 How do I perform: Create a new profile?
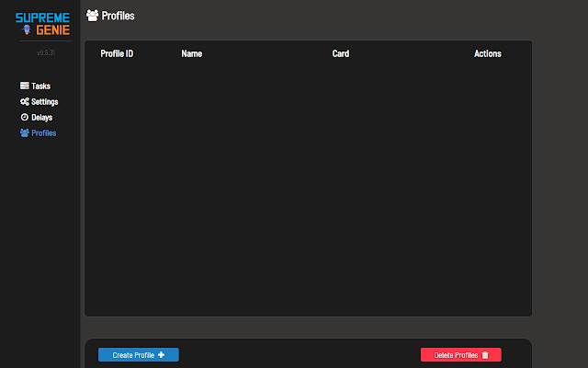pos(139,355)
